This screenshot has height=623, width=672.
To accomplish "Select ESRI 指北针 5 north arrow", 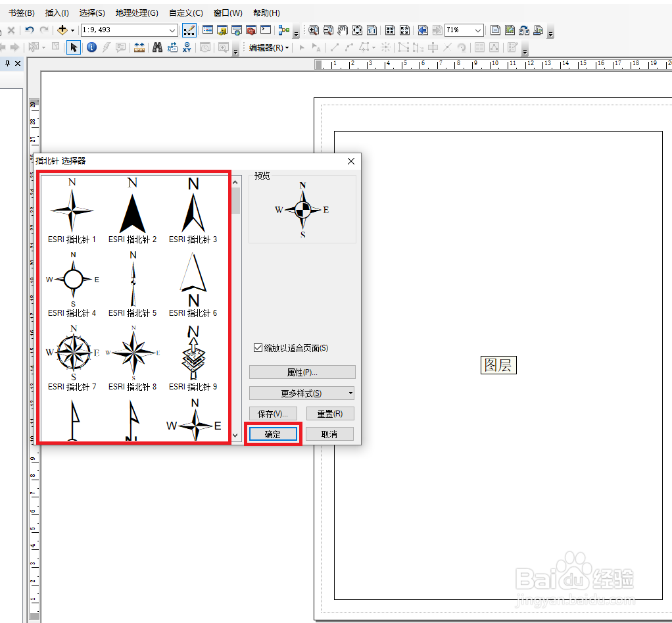I will tap(132, 284).
